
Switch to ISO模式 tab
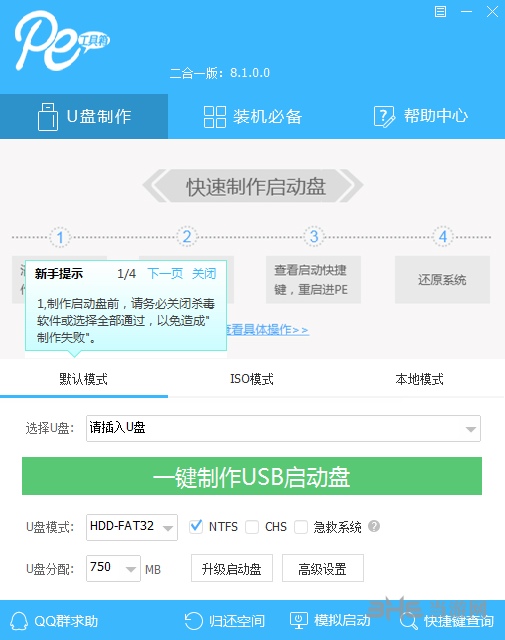[x=252, y=379]
